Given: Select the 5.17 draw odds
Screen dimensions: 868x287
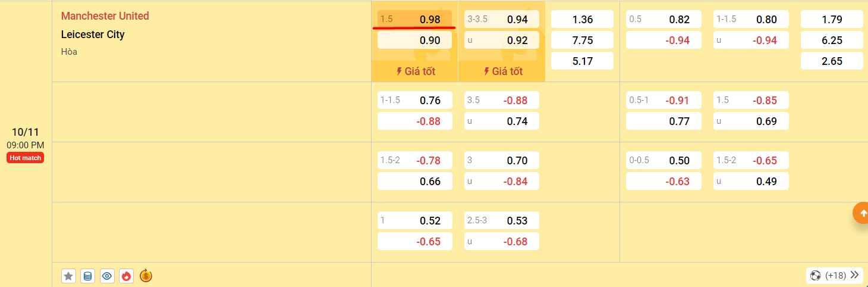Looking at the screenshot, I should 582,61.
